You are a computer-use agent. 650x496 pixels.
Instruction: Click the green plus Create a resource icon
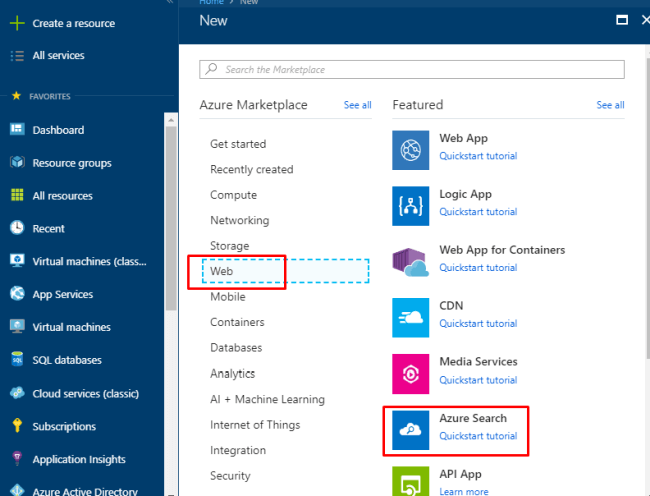[x=17, y=23]
